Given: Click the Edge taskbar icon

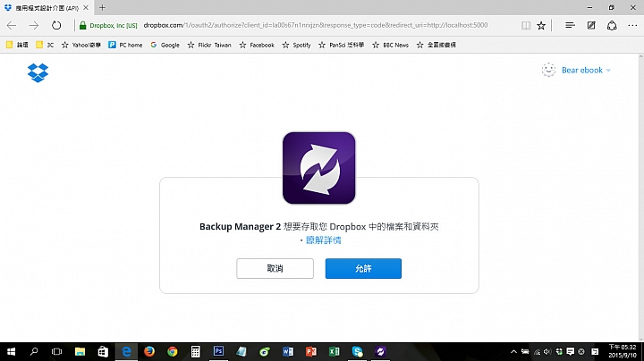Looking at the screenshot, I should (126, 351).
